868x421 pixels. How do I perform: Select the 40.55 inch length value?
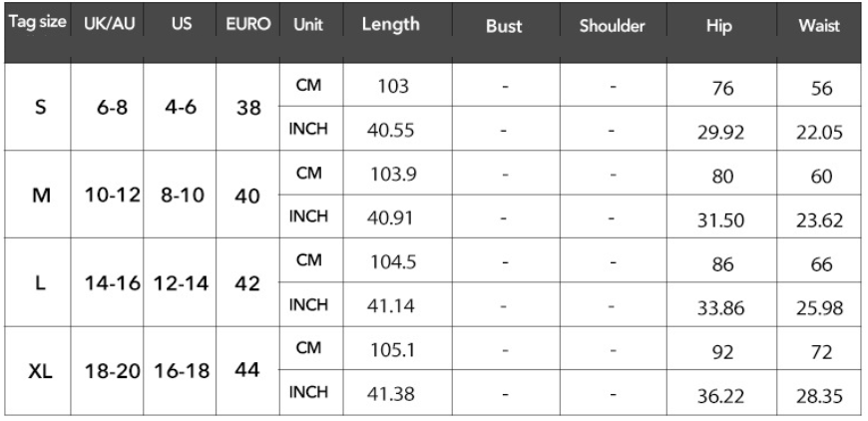click(x=390, y=131)
